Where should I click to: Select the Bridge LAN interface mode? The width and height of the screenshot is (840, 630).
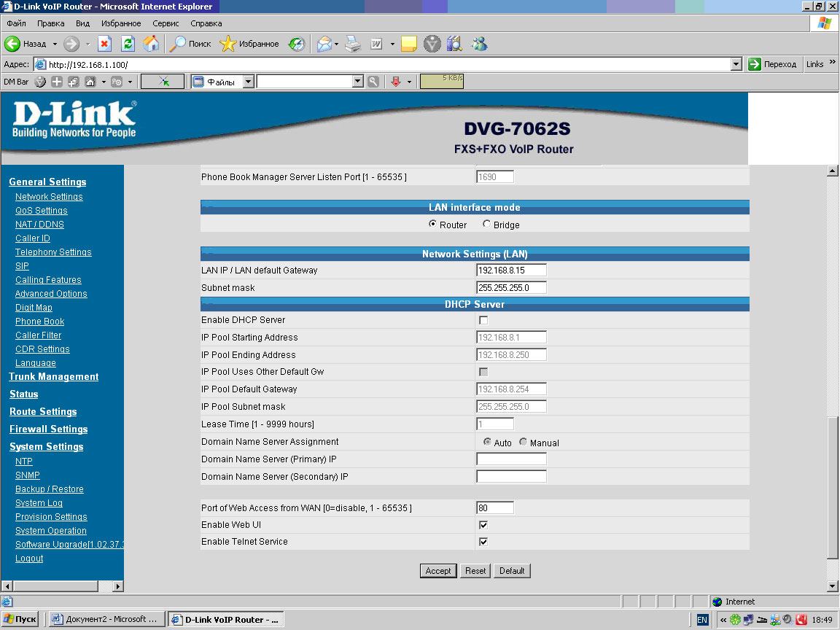(x=487, y=225)
